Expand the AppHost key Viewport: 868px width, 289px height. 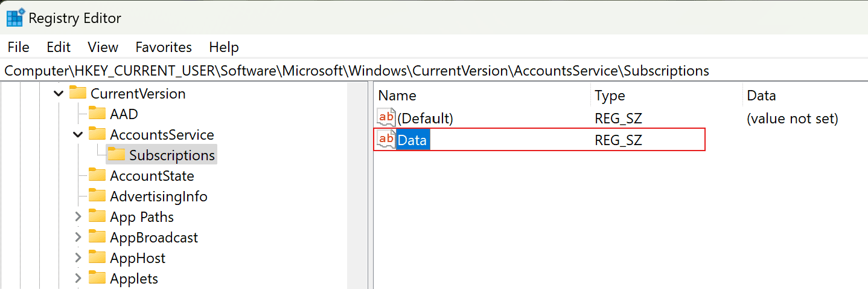(78, 258)
